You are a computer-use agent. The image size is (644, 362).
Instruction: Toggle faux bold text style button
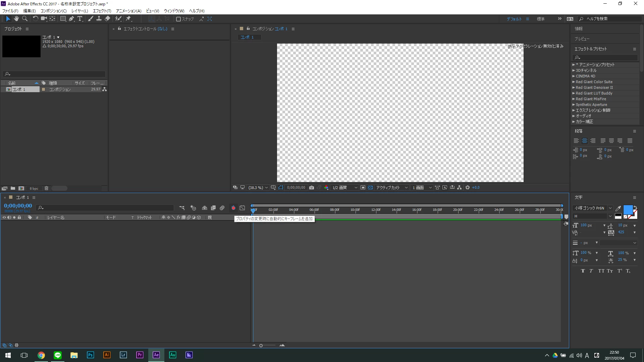pyautogui.click(x=583, y=271)
